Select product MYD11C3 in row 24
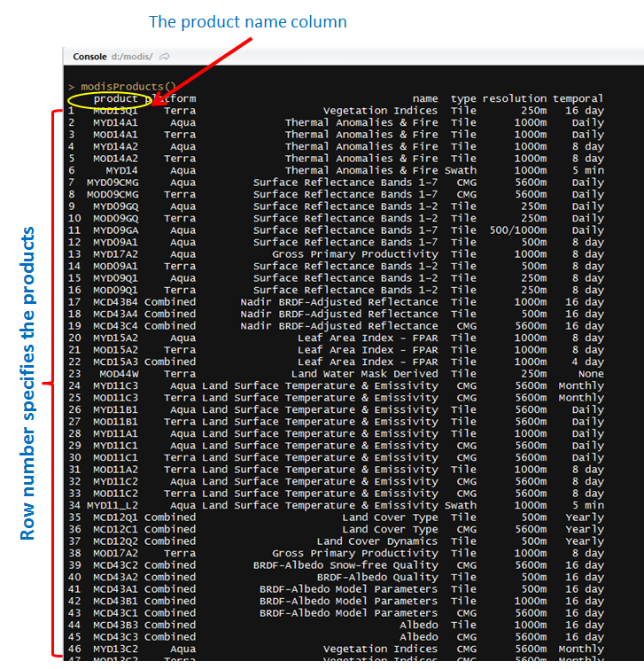This screenshot has height=669, width=644. point(115,385)
